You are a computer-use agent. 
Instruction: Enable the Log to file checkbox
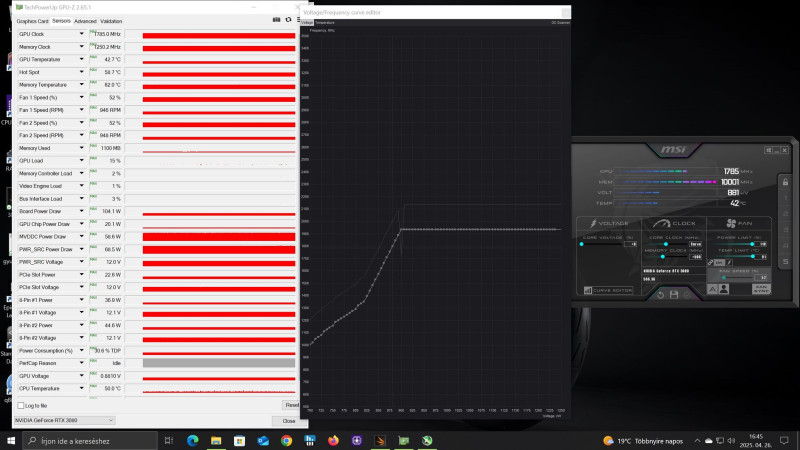tap(20, 406)
